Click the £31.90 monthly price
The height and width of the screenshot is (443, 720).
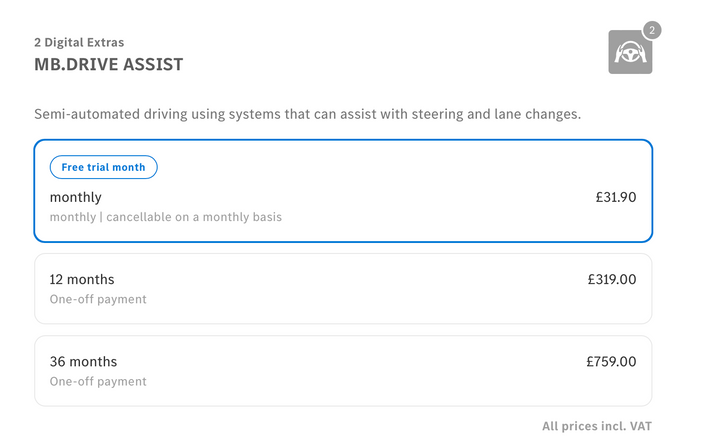[x=615, y=197]
